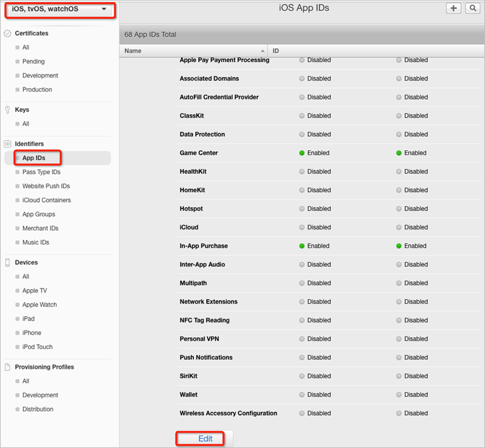485x448 pixels.
Task: Click the Inter-App Audio label
Action: pyautogui.click(x=202, y=265)
